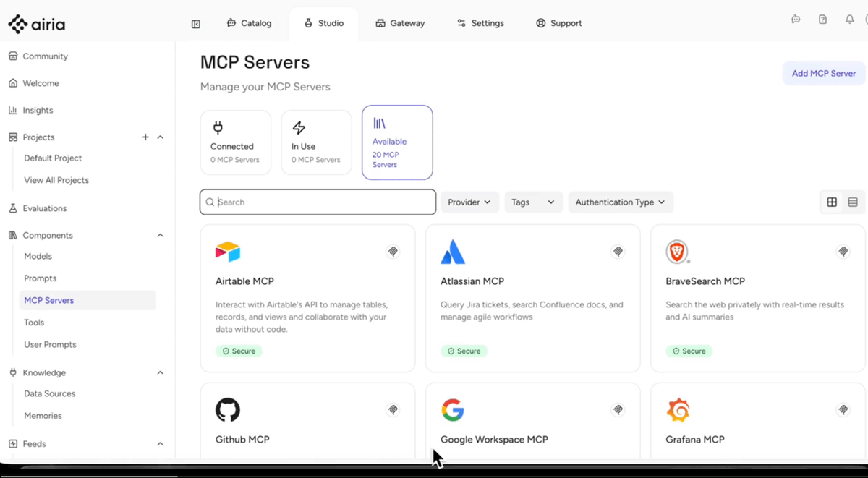868x478 pixels.
Task: Click the library icon in Available card
Action: coord(379,124)
